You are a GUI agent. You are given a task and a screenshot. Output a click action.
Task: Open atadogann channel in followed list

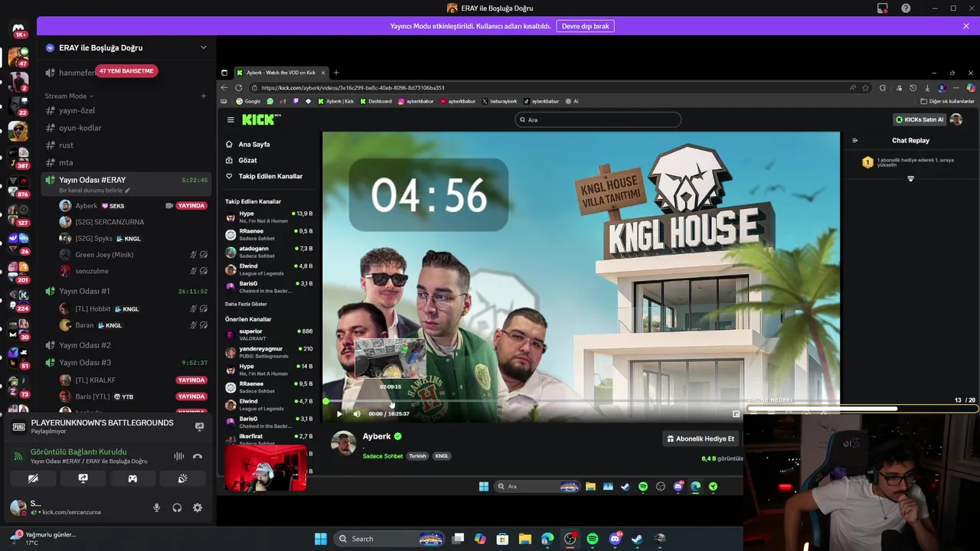[269, 252]
